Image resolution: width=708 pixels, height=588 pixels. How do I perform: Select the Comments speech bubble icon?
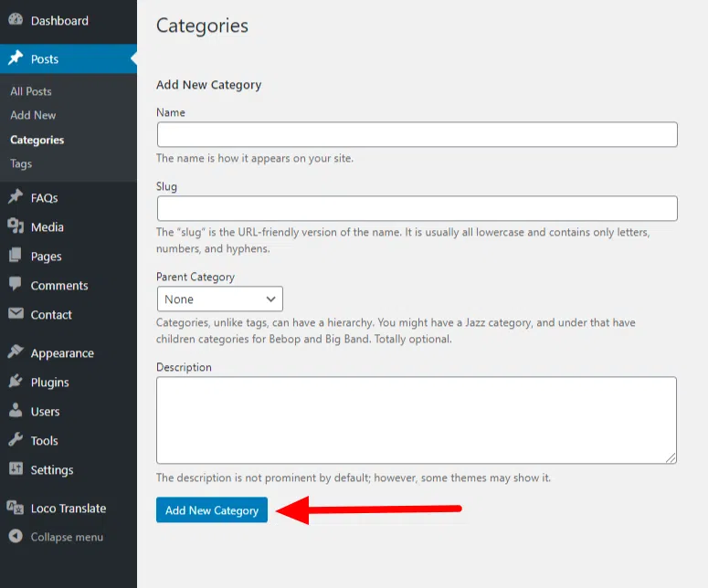tap(16, 285)
